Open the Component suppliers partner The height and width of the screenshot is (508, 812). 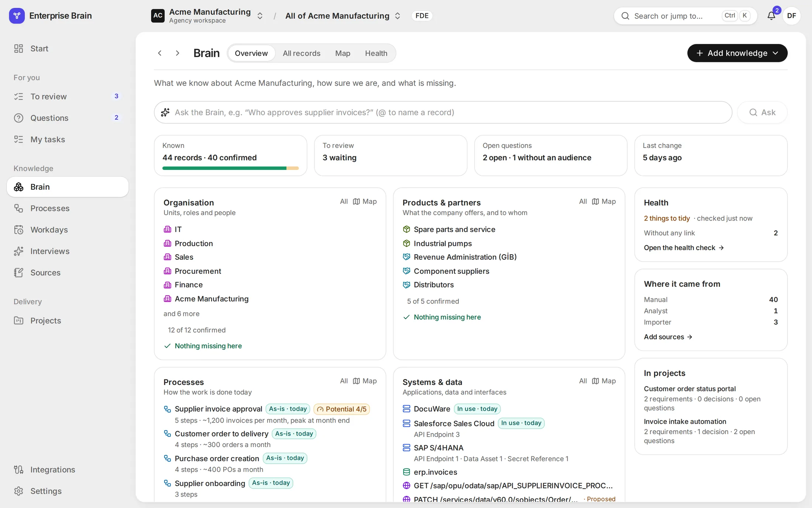tap(451, 271)
